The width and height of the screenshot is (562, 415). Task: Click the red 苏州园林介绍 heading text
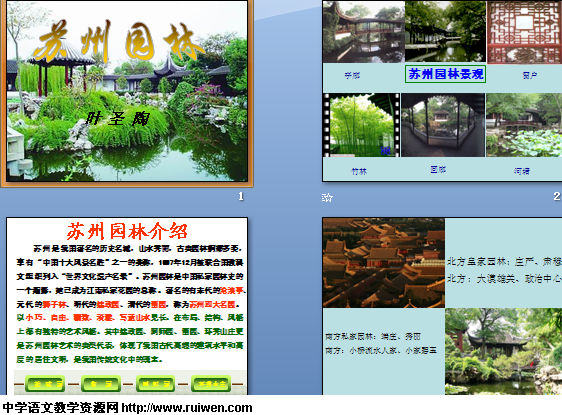(127, 231)
